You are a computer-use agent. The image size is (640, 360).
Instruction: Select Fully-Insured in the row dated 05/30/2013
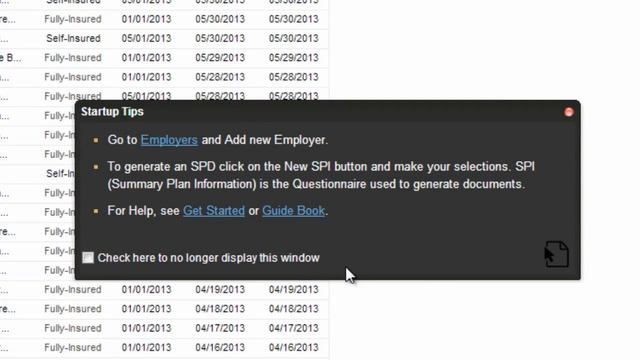click(x=73, y=19)
